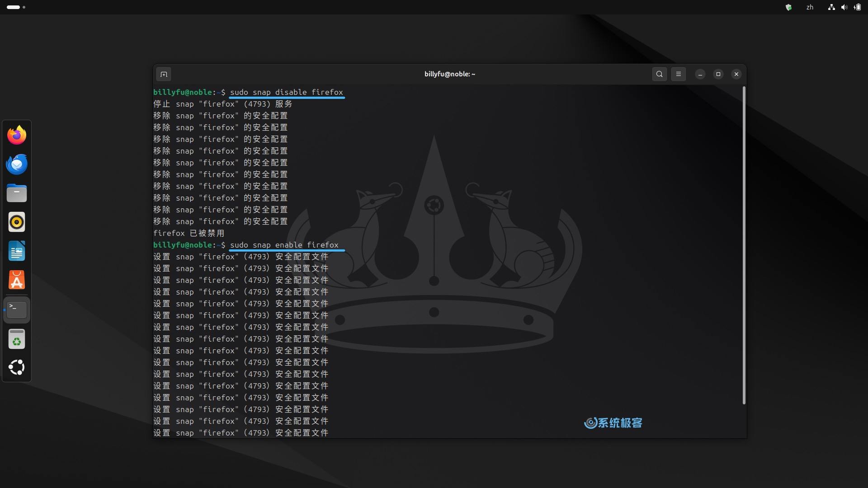Click the 'sudo snap disable firefox' command

pos(287,92)
